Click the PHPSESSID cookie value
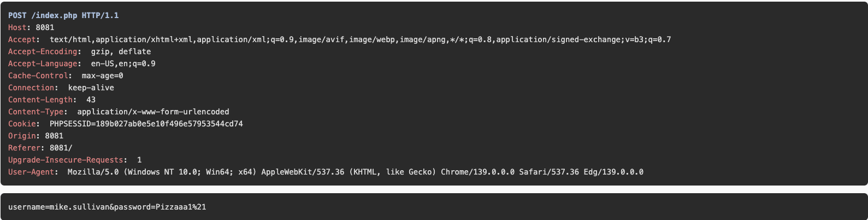 [x=146, y=124]
